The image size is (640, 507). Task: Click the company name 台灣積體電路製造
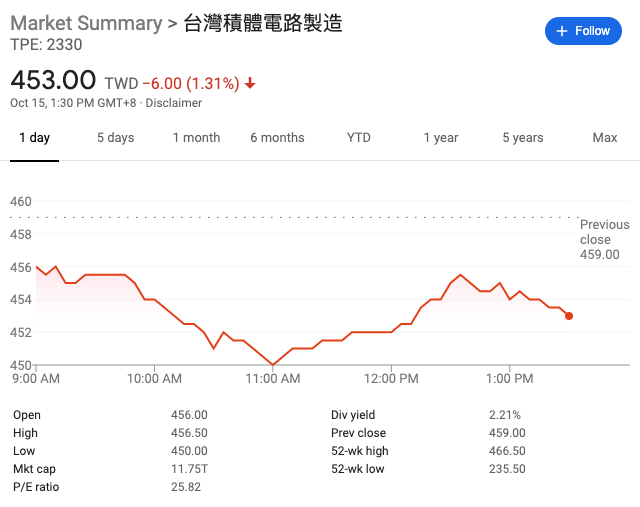click(x=262, y=23)
